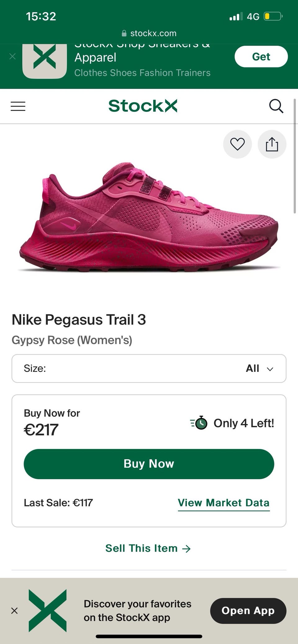Tap the search magnifier icon
This screenshot has width=298, height=644.
(x=276, y=106)
